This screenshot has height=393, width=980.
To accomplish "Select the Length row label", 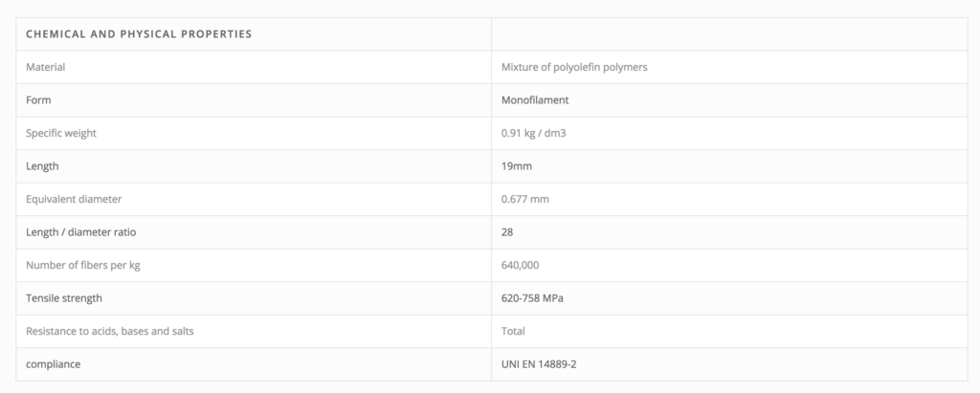I will 42,166.
